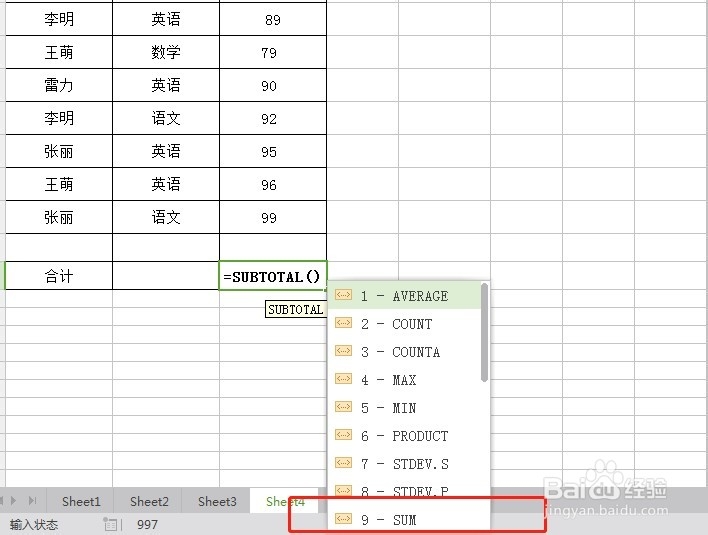Click the status bar sheet layout icon

pyautogui.click(x=110, y=524)
